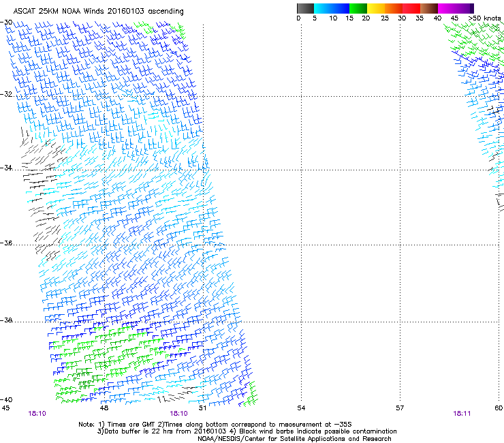Click the 'Data buffer is 22 hrs' note line
The width and height of the screenshot is (504, 443).
[x=247, y=431]
